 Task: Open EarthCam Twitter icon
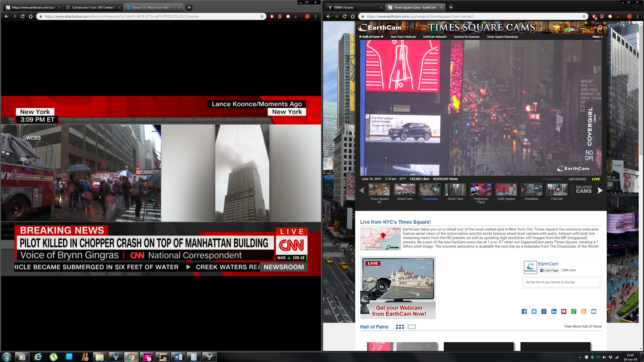click(534, 311)
